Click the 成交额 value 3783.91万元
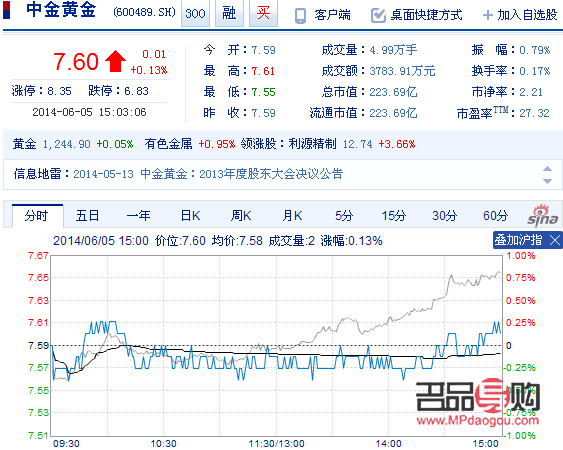Viewport: 563px width, 450px height. pyautogui.click(x=402, y=71)
